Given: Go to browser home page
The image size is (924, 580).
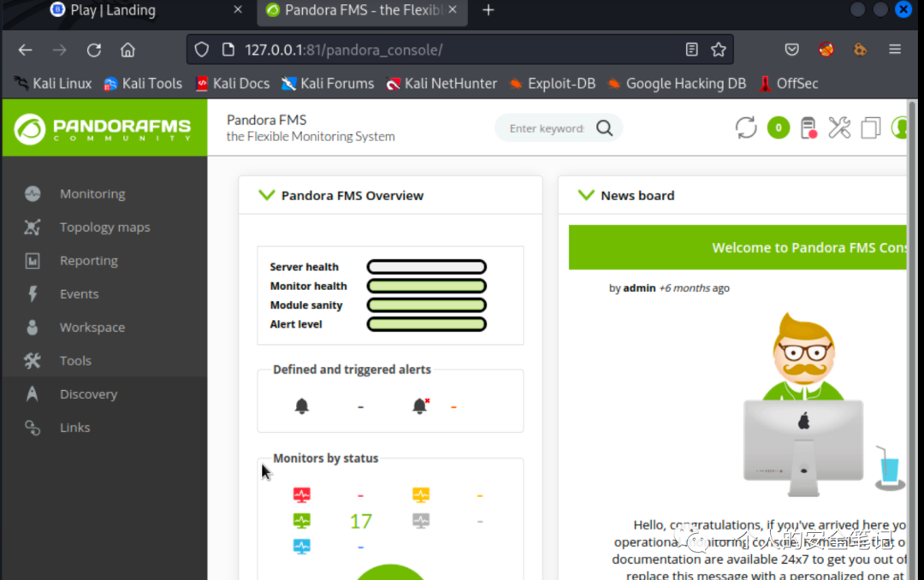Looking at the screenshot, I should coord(127,50).
